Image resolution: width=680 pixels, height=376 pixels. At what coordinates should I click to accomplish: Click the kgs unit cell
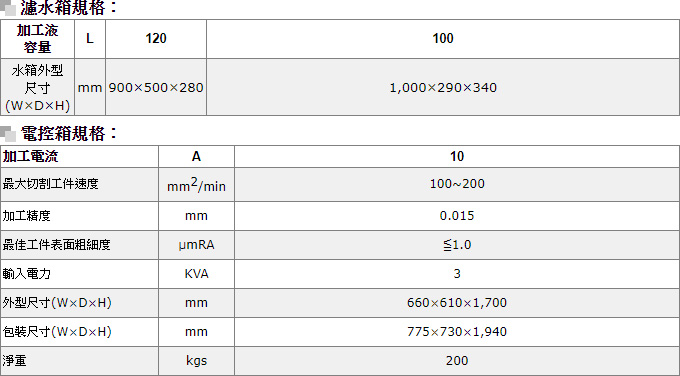tap(196, 361)
